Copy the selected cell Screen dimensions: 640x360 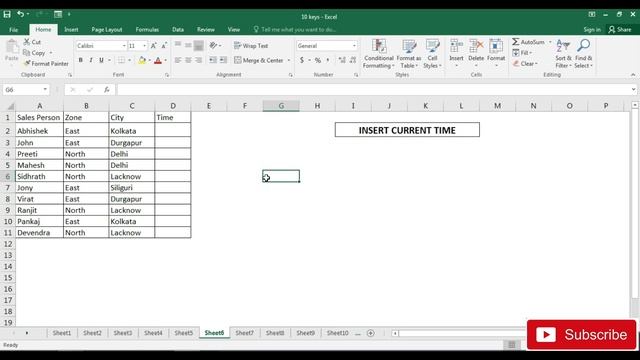pos(35,53)
